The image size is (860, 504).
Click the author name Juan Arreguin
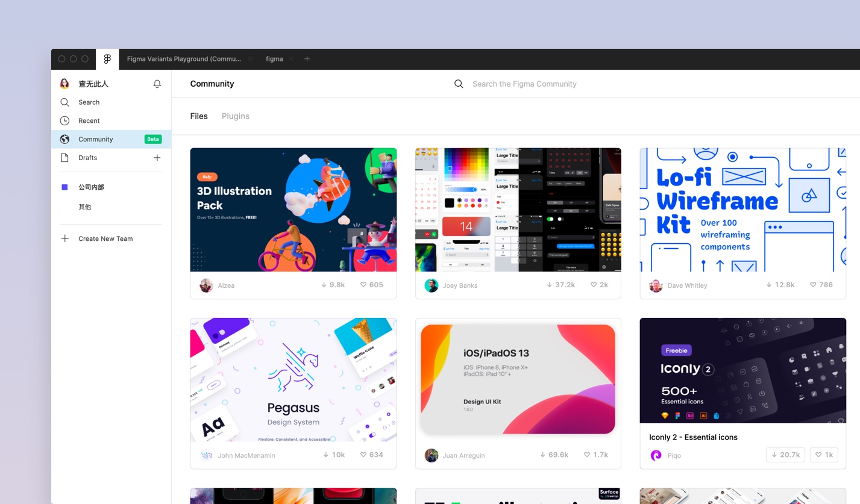click(x=463, y=455)
